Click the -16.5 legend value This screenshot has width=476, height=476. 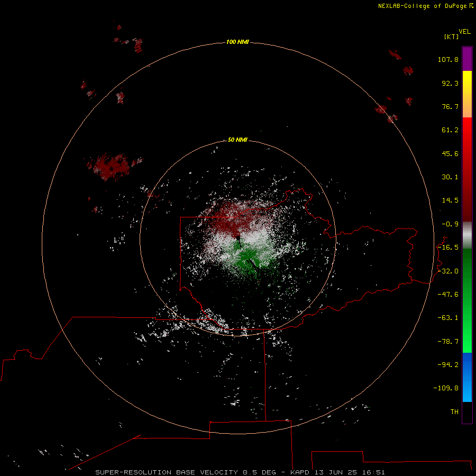coord(448,248)
